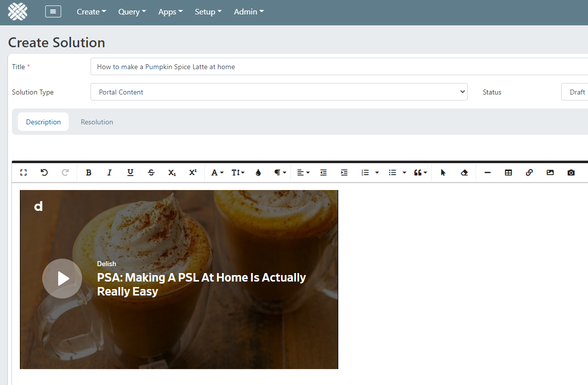Clear formatting with the eraser icon
The width and height of the screenshot is (588, 385).
coord(464,173)
